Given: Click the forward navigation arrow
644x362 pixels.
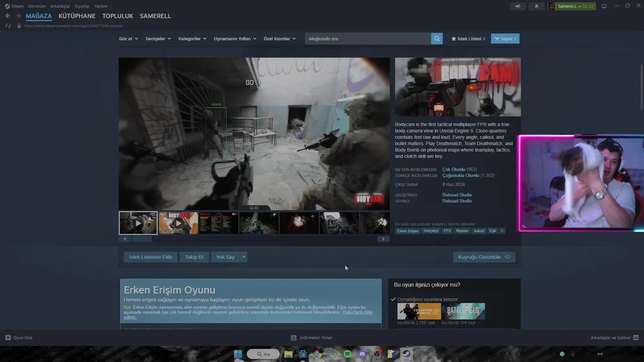Looking at the screenshot, I should point(18,16).
